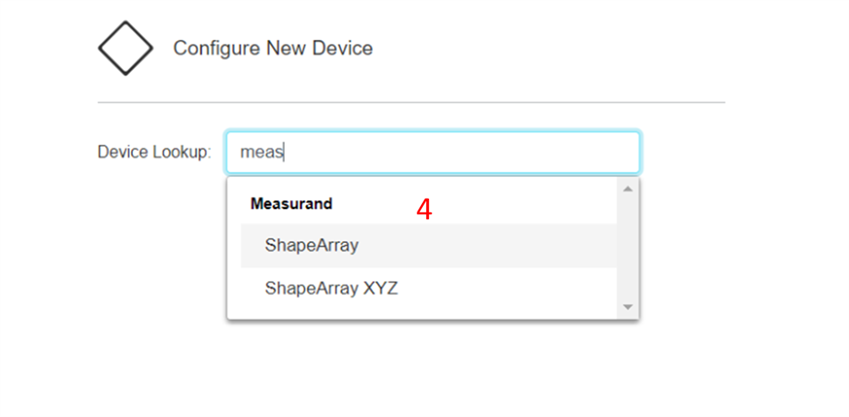Click the dropdown list scrollbar track
Viewport: 849px width, 417px height.
tap(628, 248)
